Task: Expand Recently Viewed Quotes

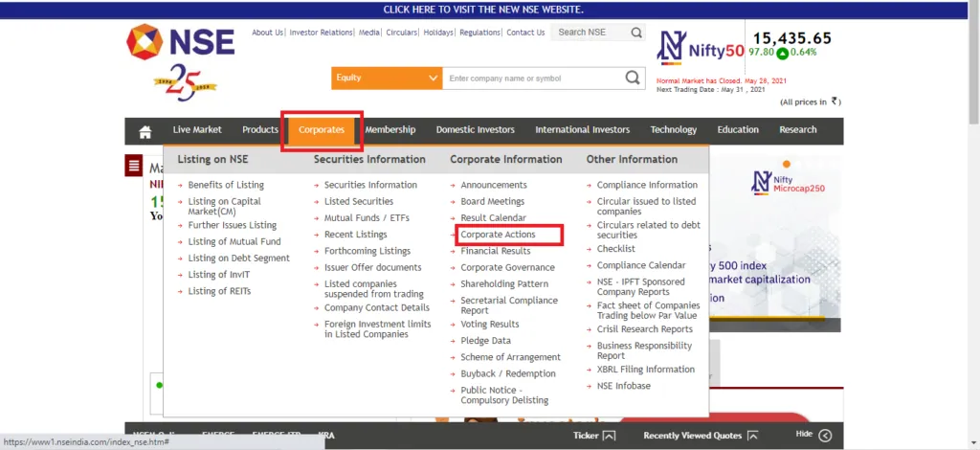Action: pyautogui.click(x=701, y=436)
